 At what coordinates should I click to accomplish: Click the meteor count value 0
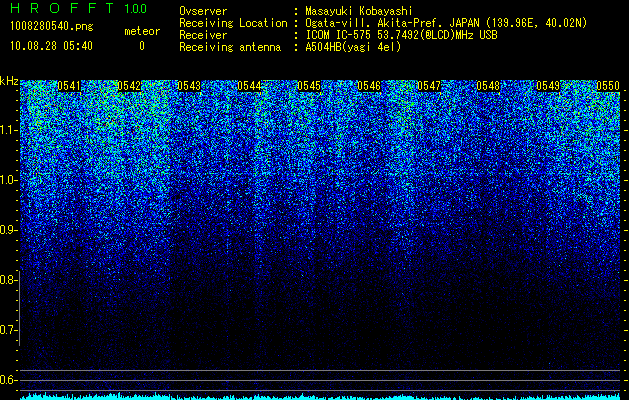(142, 46)
